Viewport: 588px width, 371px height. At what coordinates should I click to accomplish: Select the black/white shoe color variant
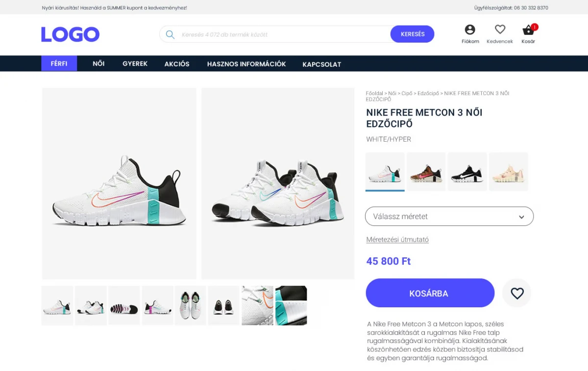tap(467, 172)
